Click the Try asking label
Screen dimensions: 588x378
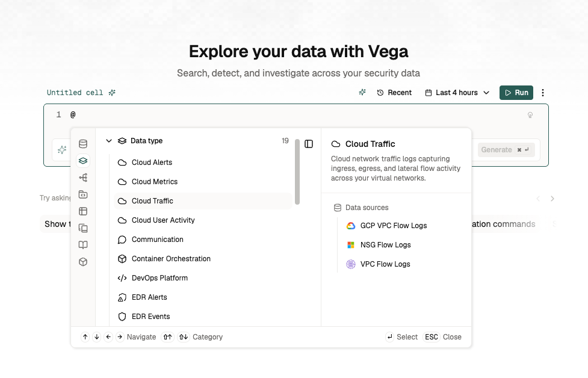55,198
